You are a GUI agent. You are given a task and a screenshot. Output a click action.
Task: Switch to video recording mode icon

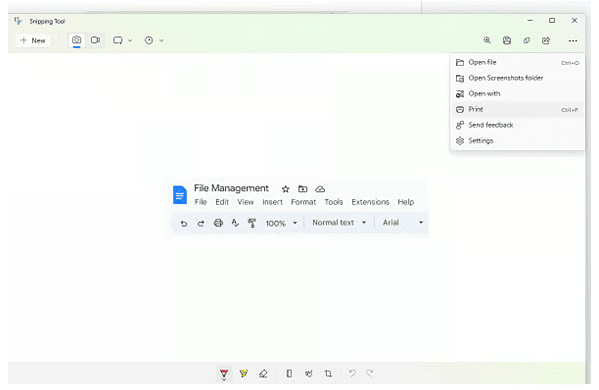point(96,40)
